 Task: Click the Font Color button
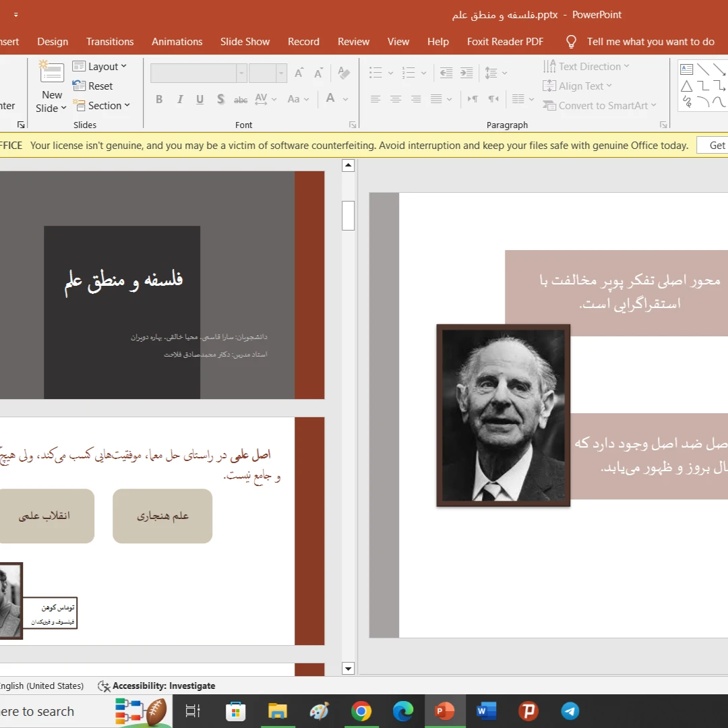pyautogui.click(x=330, y=99)
